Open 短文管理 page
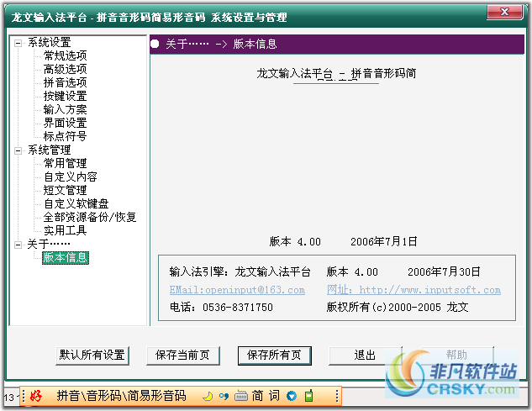The height and width of the screenshot is (411, 532). pyautogui.click(x=66, y=191)
